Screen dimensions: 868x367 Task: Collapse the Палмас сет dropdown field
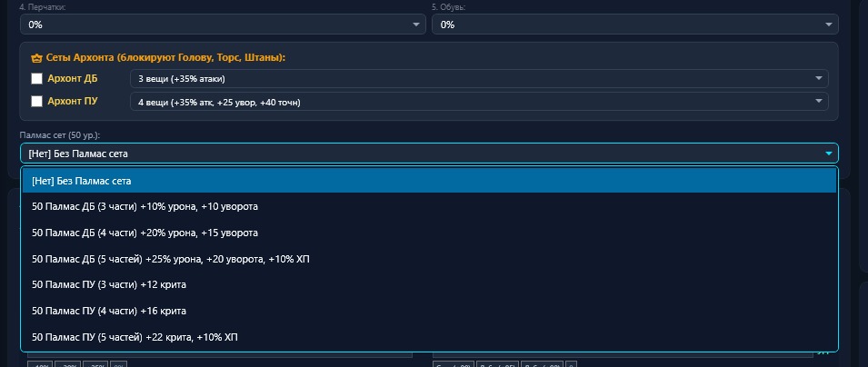point(429,154)
